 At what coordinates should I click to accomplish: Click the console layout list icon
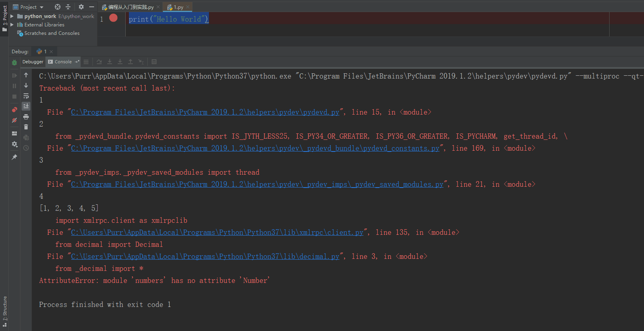(86, 62)
